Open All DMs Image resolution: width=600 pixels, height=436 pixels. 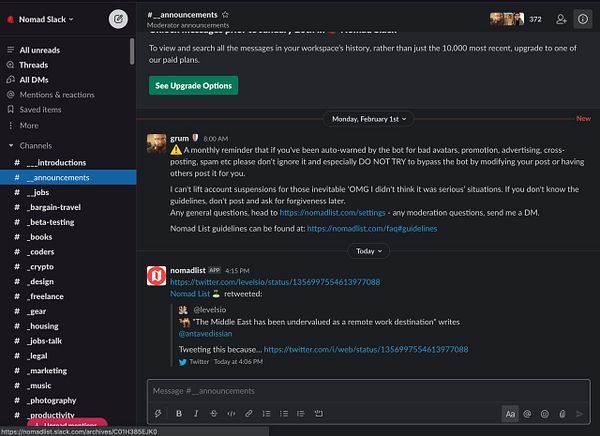coord(34,80)
